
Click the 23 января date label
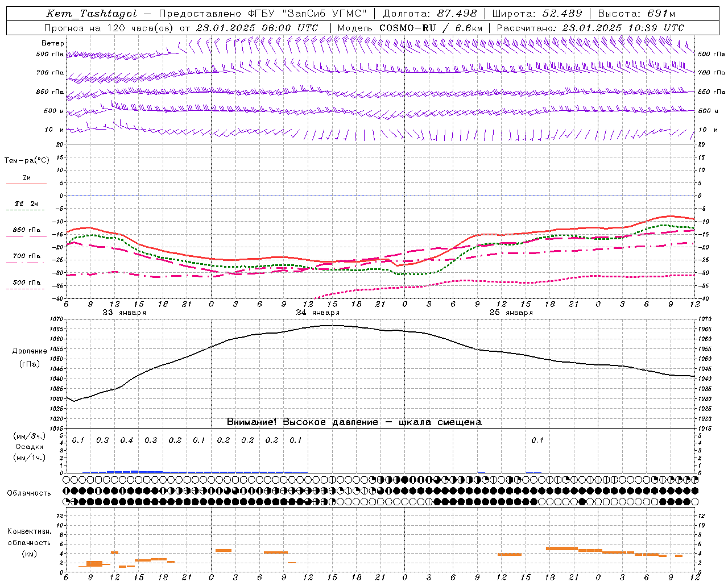tap(124, 313)
